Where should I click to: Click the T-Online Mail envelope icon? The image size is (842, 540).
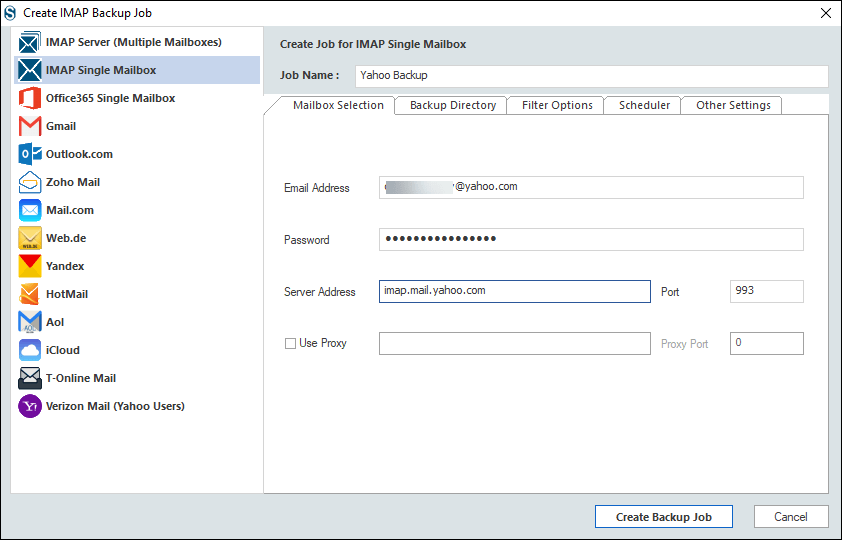pyautogui.click(x=30, y=378)
